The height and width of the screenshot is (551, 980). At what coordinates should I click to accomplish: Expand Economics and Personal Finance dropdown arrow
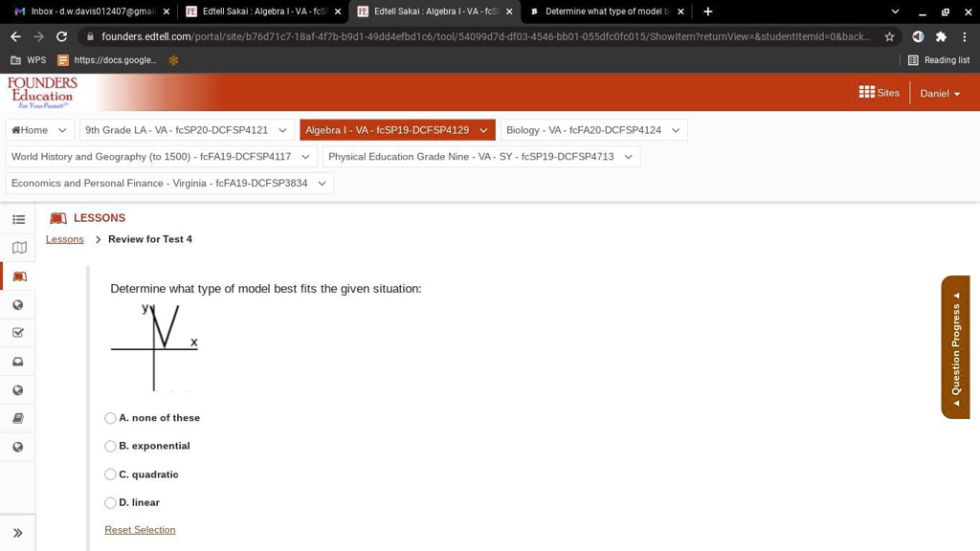[x=322, y=183]
